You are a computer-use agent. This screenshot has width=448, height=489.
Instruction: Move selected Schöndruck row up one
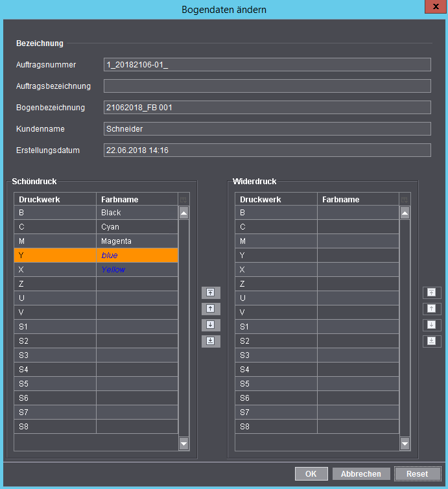pyautogui.click(x=211, y=309)
